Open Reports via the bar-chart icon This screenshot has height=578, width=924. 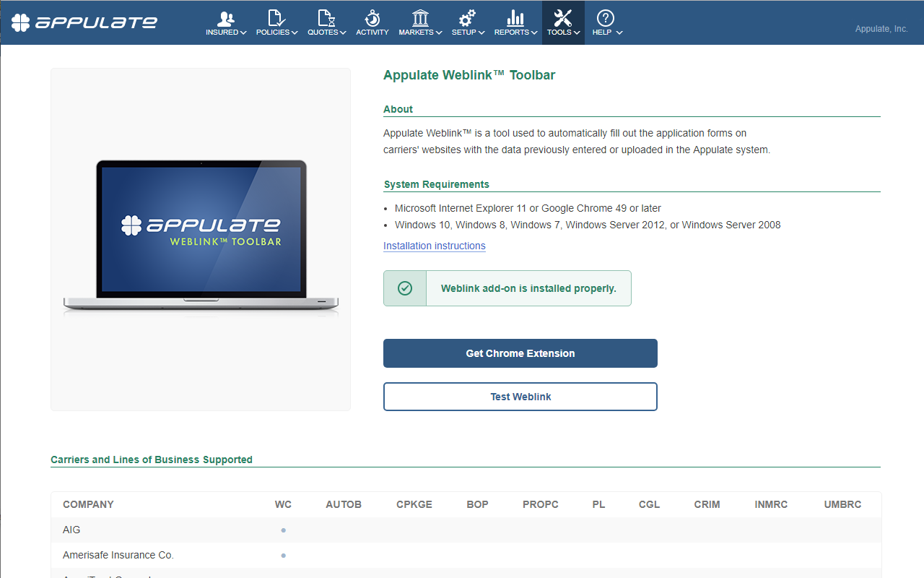coord(514,17)
